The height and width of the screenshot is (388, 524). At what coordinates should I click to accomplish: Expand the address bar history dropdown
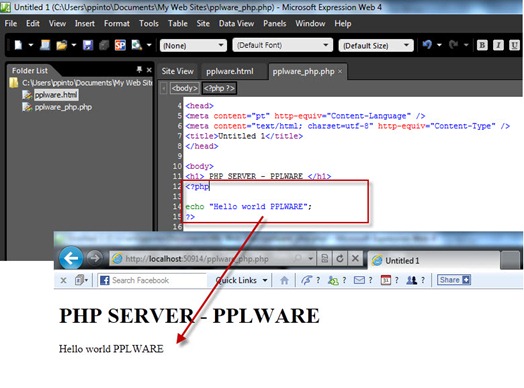pos(310,259)
